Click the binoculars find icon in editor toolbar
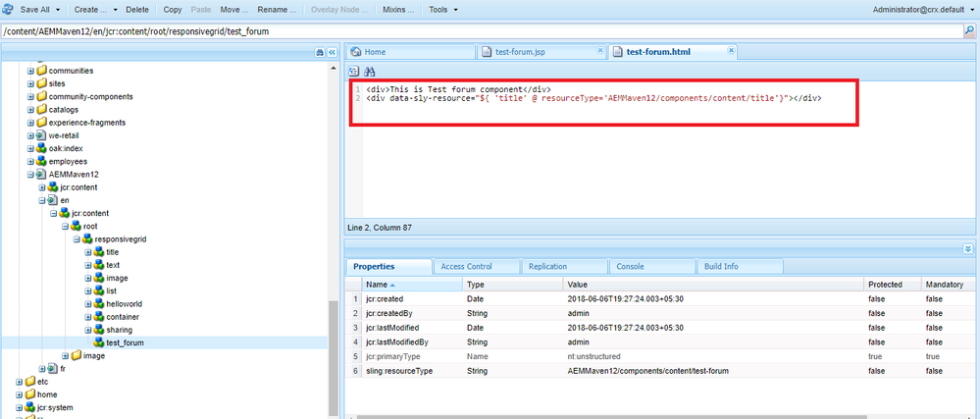The image size is (980, 419). [370, 72]
